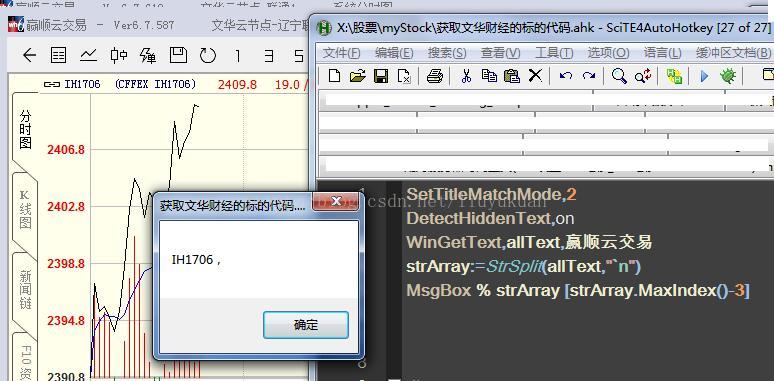Open the quote list icon in the trading toolbar
The height and width of the screenshot is (381, 774).
point(59,55)
